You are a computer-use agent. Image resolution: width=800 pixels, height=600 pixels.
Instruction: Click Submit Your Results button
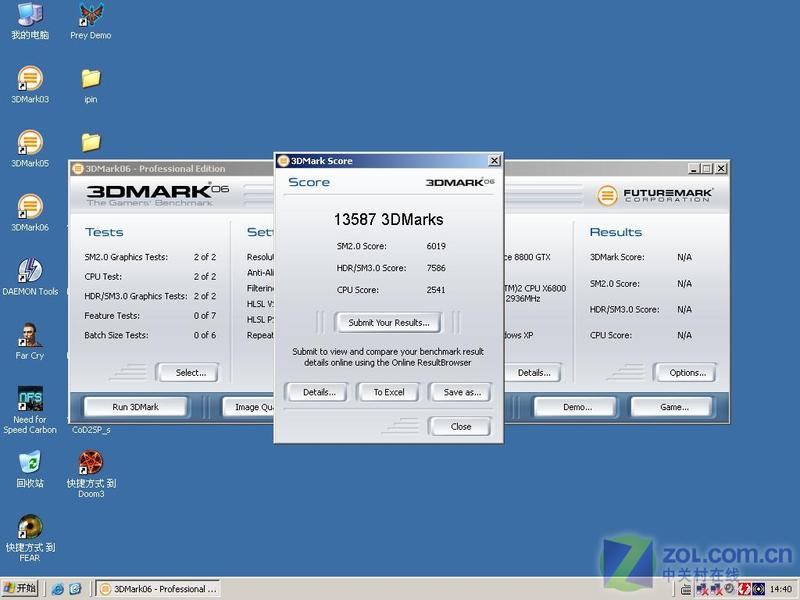[388, 323]
